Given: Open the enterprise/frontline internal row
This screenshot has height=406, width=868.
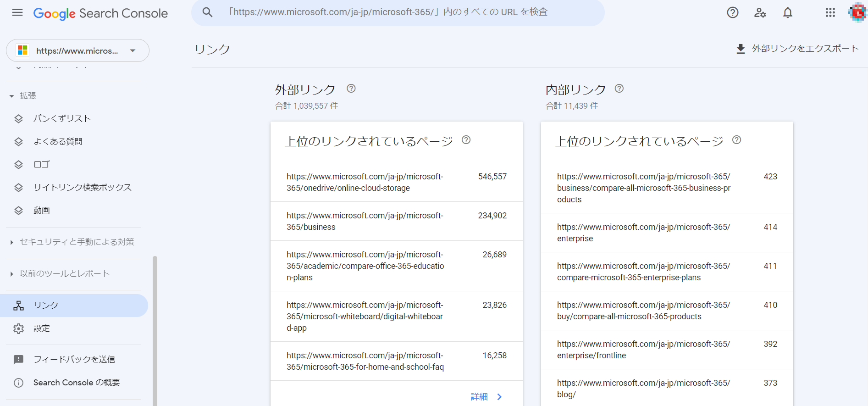Looking at the screenshot, I should pyautogui.click(x=667, y=350).
